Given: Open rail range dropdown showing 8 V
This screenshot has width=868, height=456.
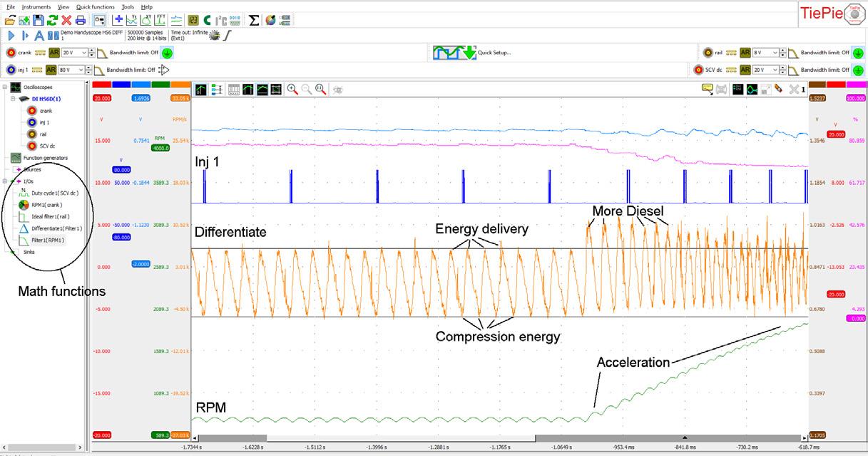Looking at the screenshot, I should pos(766,53).
